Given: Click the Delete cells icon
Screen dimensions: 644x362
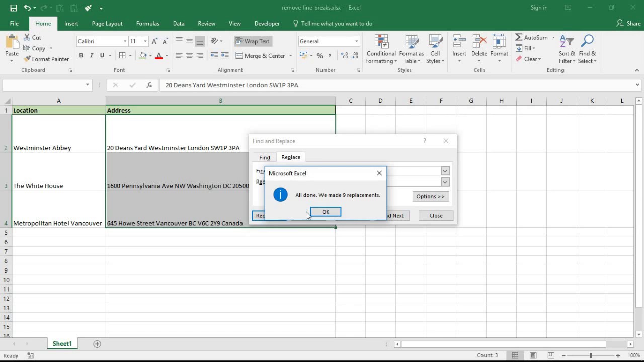Looking at the screenshot, I should click(479, 42).
